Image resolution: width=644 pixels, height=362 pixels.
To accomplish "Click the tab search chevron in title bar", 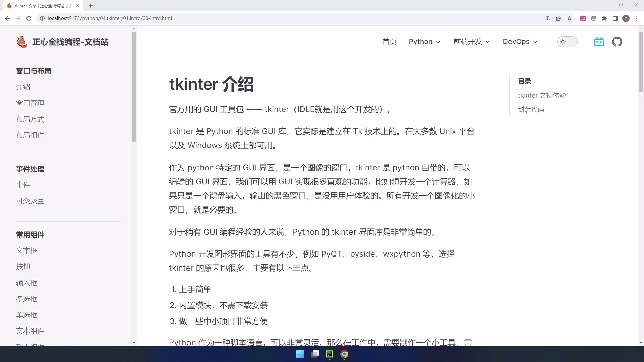I will click(590, 5).
